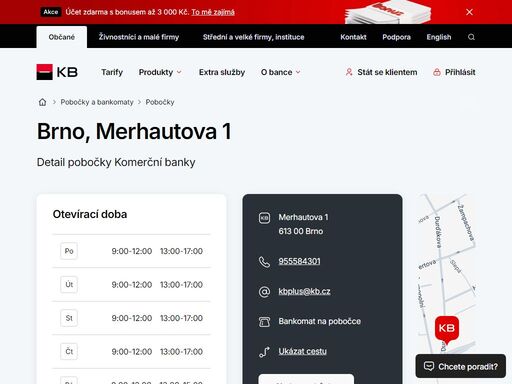512x384 pixels.
Task: Open Pobočky a bankomaty breadcrumb
Action: 97,102
